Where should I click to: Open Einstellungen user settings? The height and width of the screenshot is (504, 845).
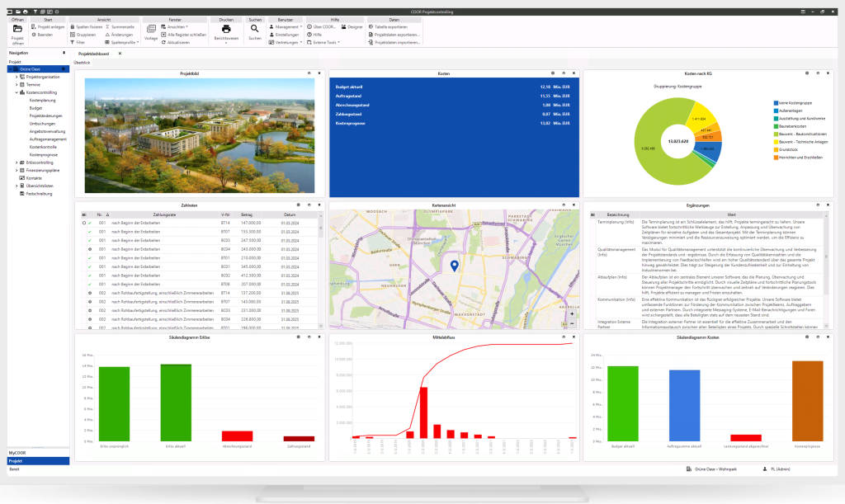coord(284,35)
